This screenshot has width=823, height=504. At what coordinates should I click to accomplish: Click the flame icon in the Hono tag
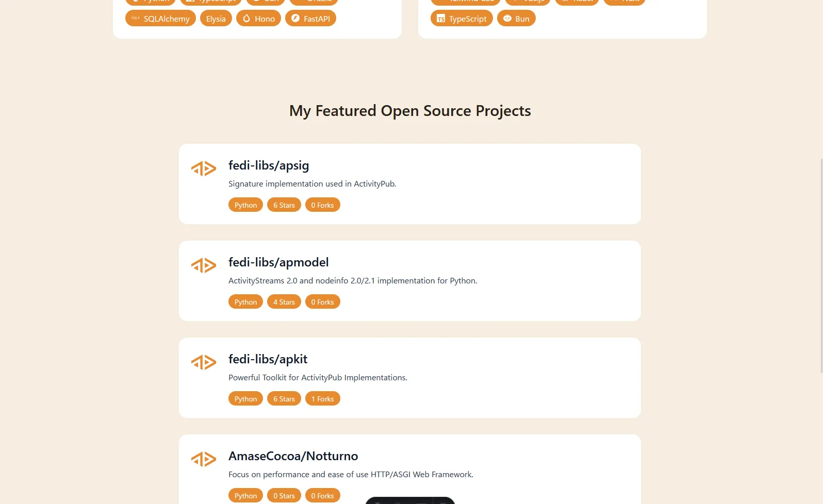pyautogui.click(x=246, y=19)
